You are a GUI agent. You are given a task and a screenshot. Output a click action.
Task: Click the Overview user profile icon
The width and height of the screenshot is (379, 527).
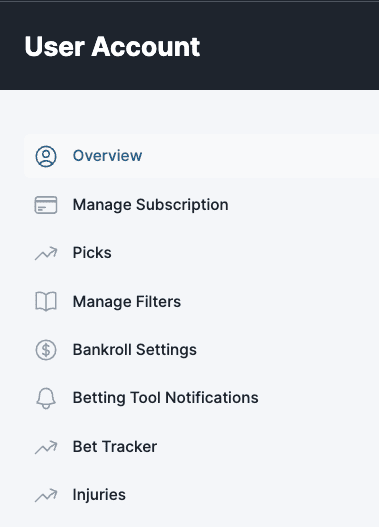(46, 156)
